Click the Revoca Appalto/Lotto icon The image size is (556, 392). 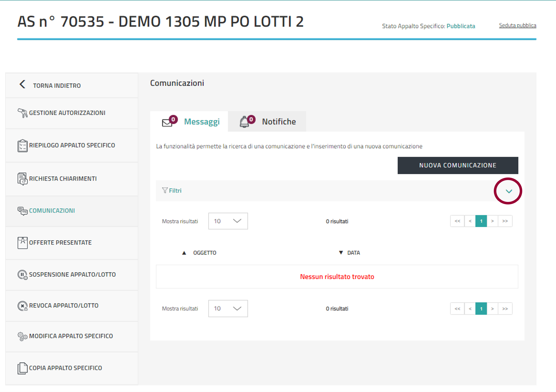click(x=22, y=306)
